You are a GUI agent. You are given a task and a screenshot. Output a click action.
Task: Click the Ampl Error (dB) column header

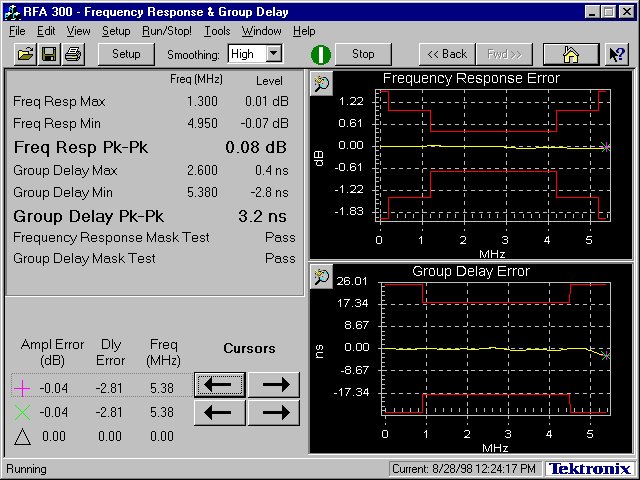(x=52, y=352)
